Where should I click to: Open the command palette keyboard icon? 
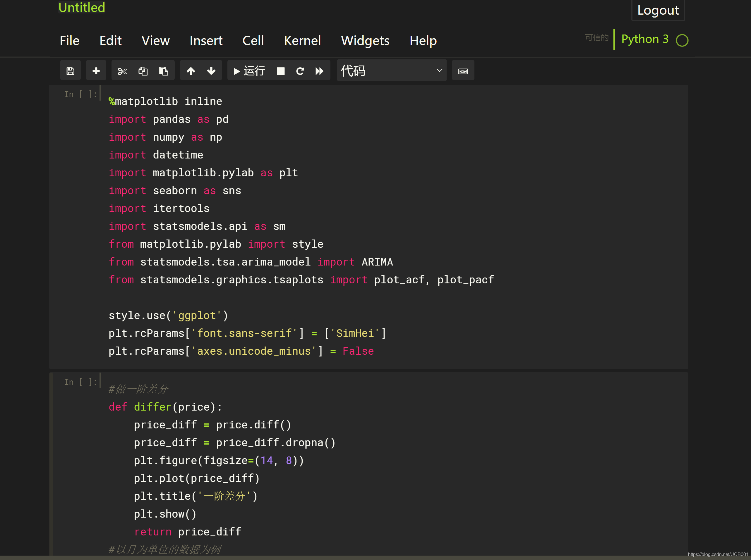click(463, 70)
